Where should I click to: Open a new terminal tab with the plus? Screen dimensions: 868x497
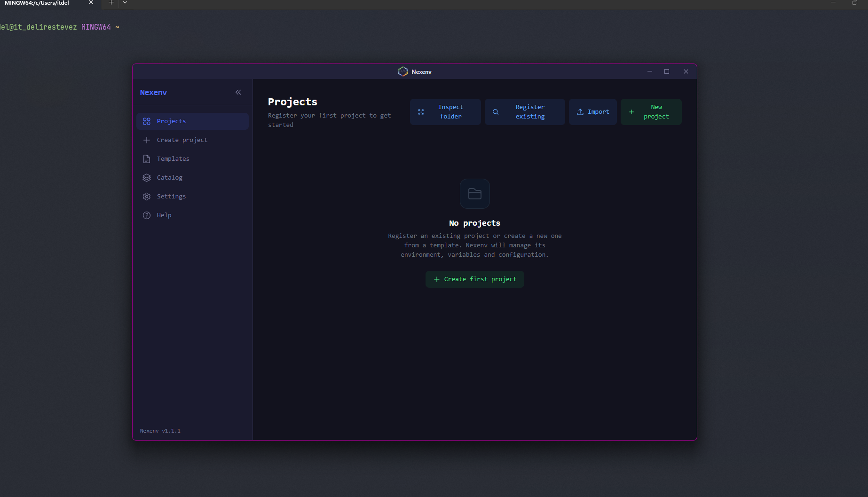click(111, 3)
